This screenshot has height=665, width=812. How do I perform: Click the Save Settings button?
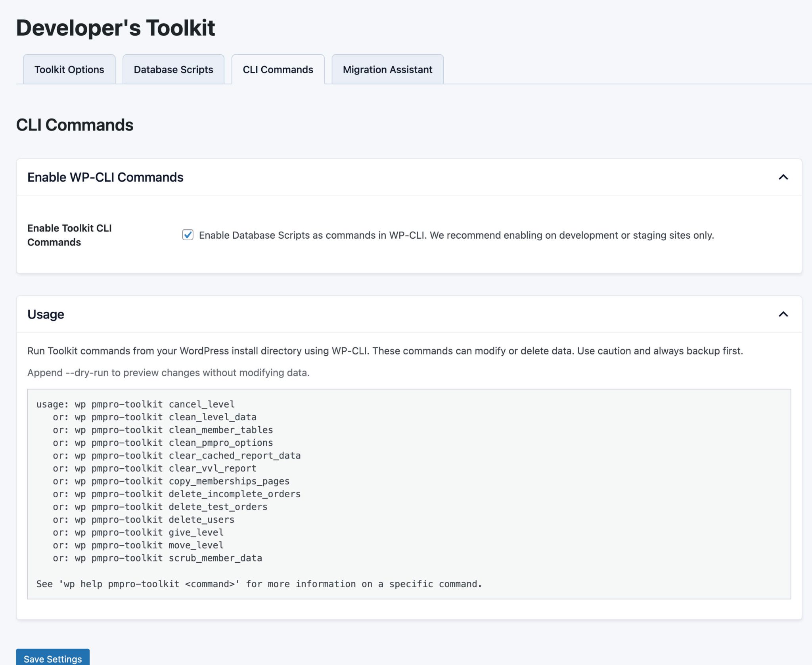coord(52,658)
